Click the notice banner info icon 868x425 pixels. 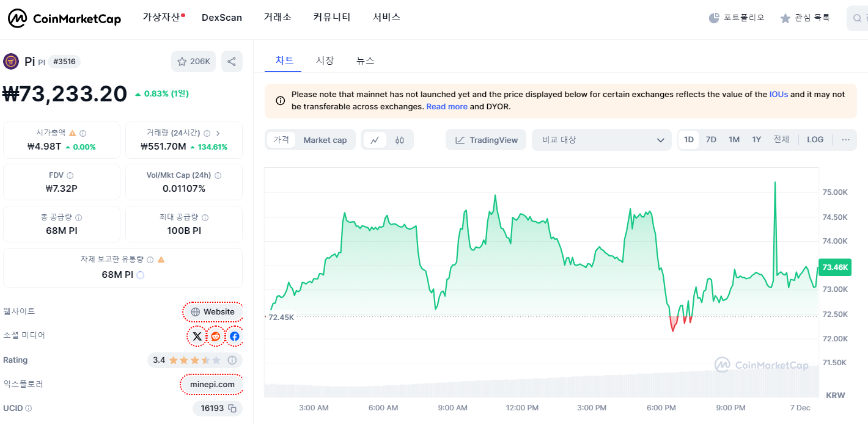pos(280,101)
